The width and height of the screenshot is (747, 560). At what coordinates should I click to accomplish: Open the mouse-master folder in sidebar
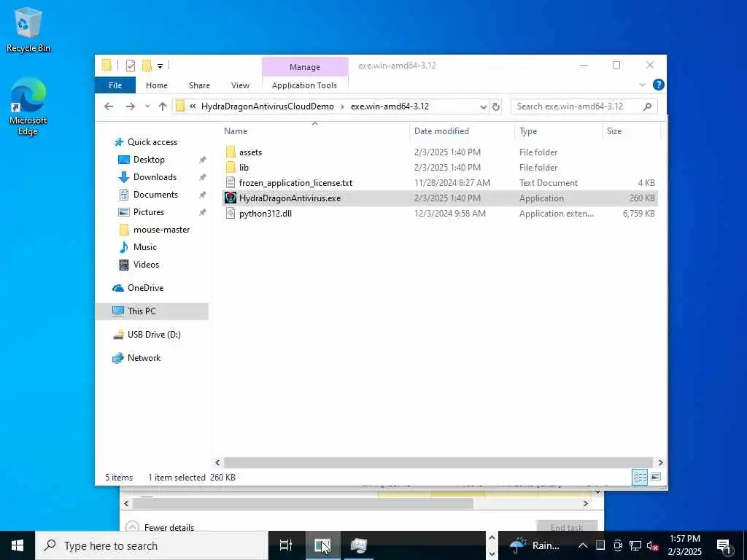click(161, 230)
